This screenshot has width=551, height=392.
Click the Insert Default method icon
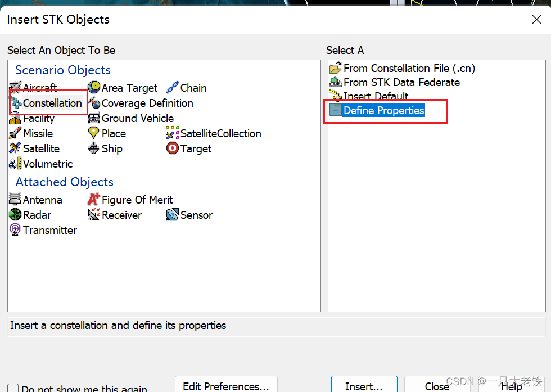click(x=335, y=95)
